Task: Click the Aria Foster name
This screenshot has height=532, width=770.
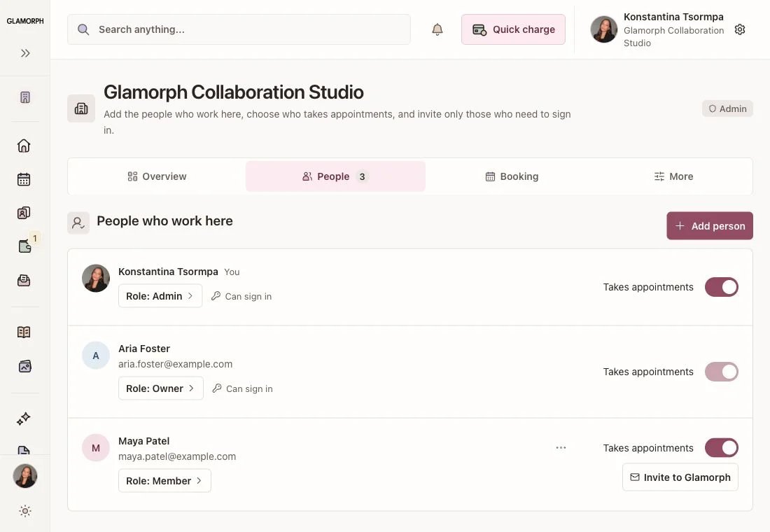Action: point(144,349)
